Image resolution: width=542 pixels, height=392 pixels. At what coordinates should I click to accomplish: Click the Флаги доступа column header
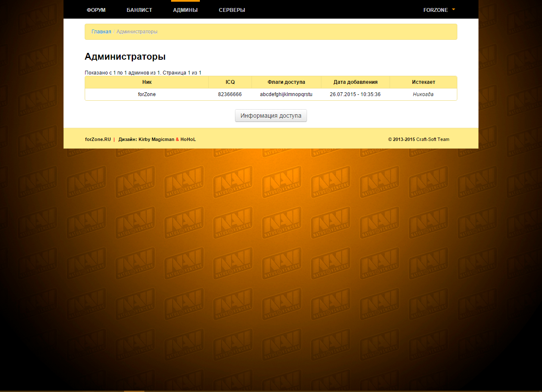tap(286, 82)
